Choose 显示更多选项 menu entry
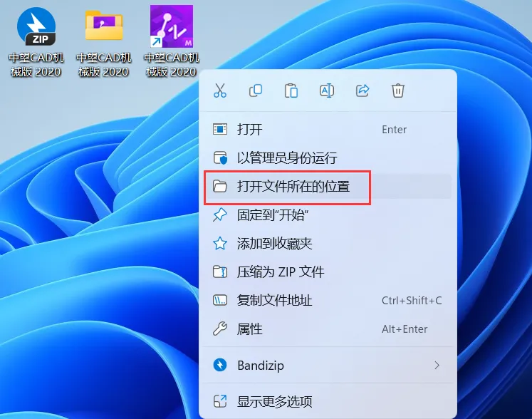 328,402
